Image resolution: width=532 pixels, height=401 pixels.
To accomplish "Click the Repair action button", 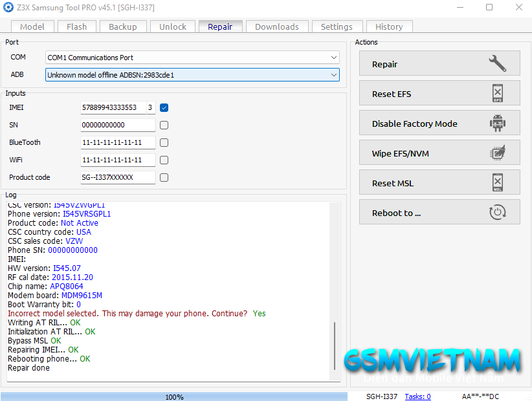I will pyautogui.click(x=439, y=63).
